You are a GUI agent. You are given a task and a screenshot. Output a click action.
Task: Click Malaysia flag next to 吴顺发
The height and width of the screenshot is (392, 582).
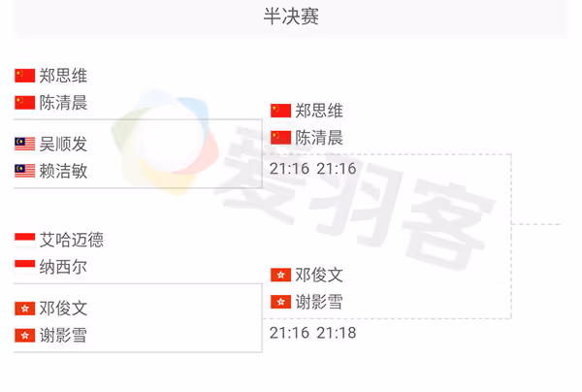(x=25, y=144)
